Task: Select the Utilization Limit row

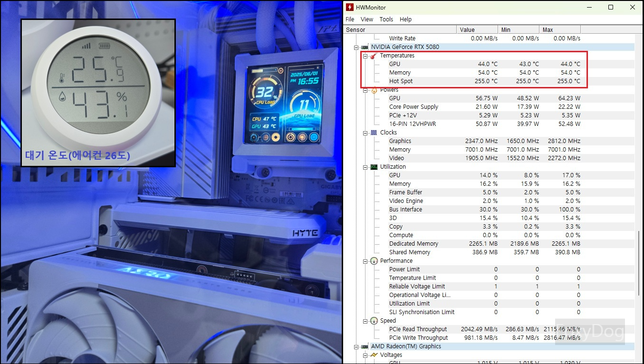Action: (x=489, y=304)
